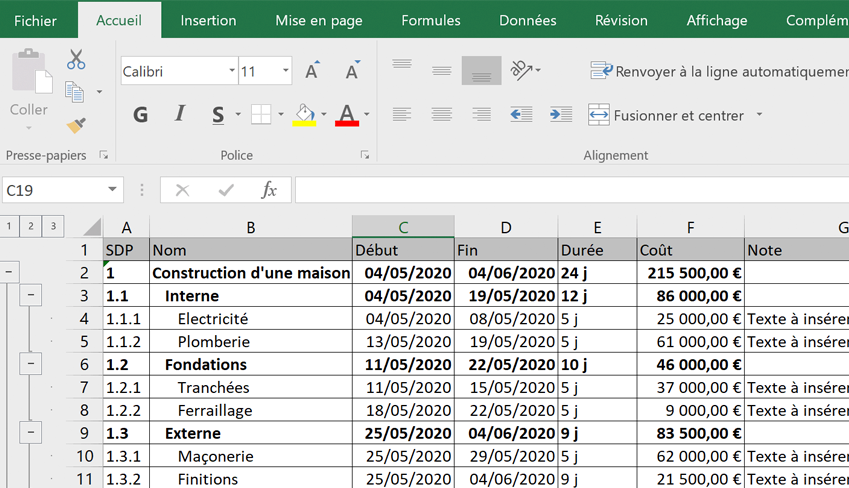Align text left icon

click(x=402, y=114)
